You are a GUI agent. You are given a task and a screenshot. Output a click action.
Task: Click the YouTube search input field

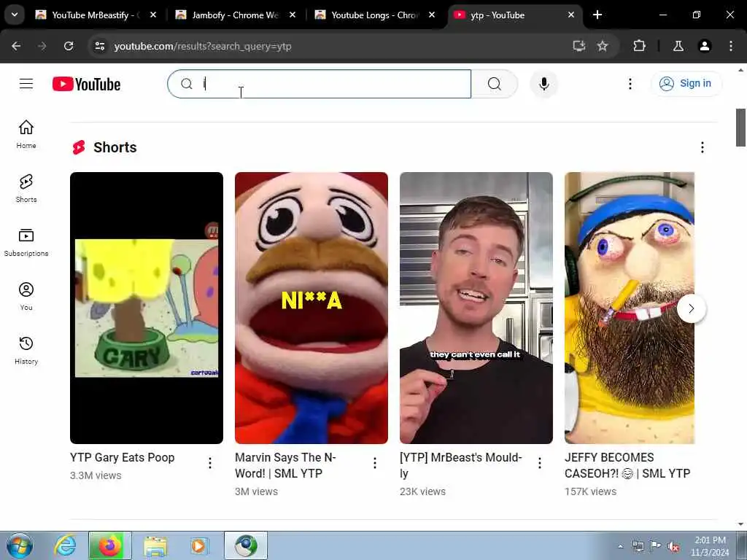pyautogui.click(x=320, y=84)
